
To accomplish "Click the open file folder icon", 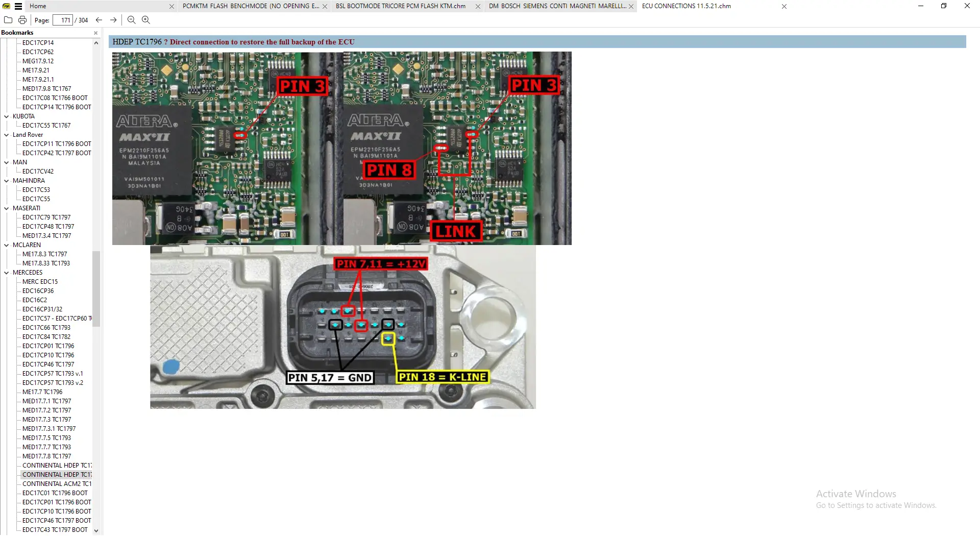I will [8, 20].
